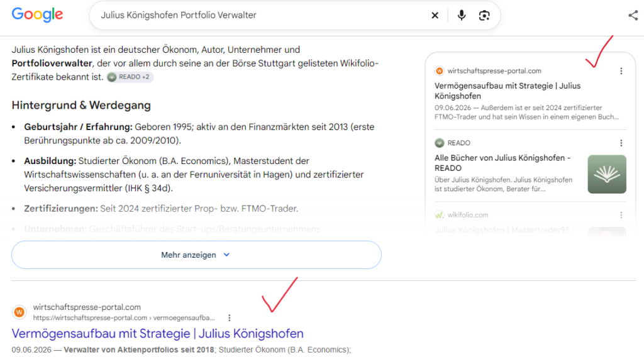This screenshot has width=644, height=357.
Task: Click the 'Geburtsjahr / Erfahrung:' bullet label
Action: [78, 127]
